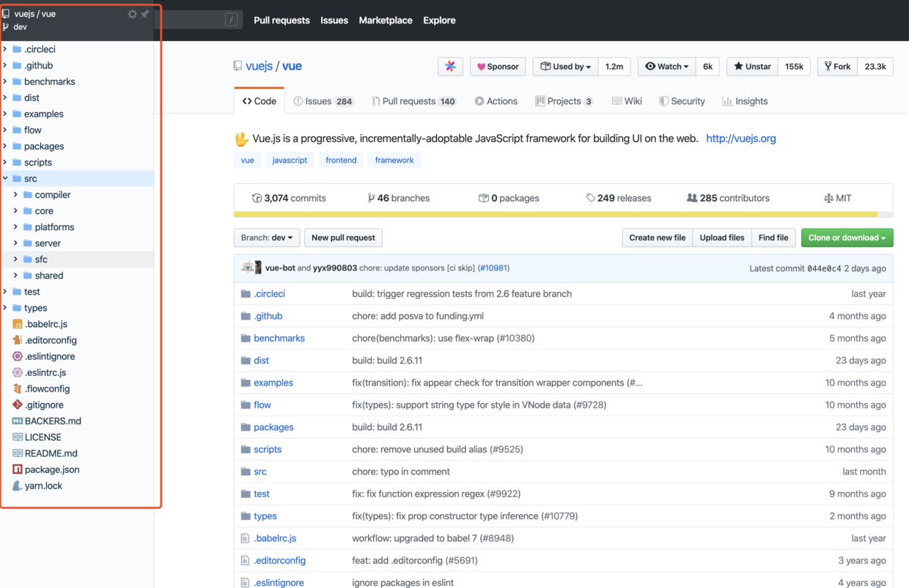Click Upload files button

click(x=722, y=238)
